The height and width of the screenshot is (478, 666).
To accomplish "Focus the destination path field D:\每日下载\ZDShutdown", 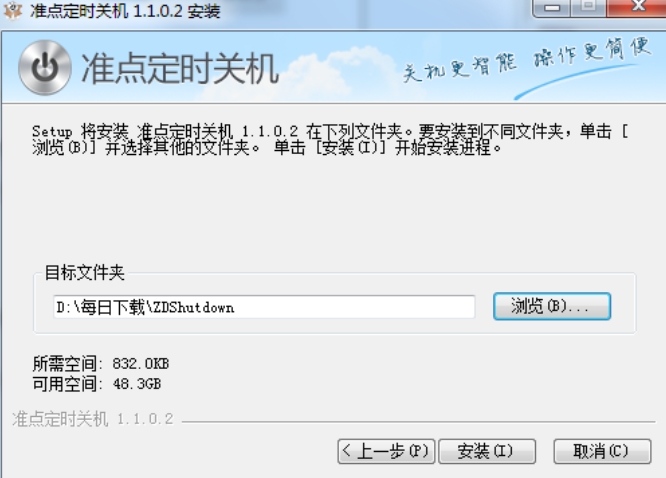I will 264,307.
